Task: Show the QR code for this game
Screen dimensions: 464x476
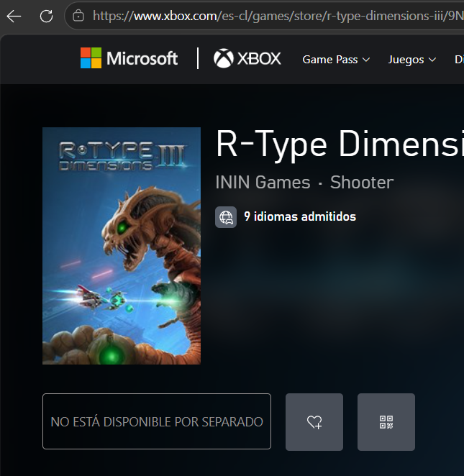Action: pyautogui.click(x=386, y=422)
